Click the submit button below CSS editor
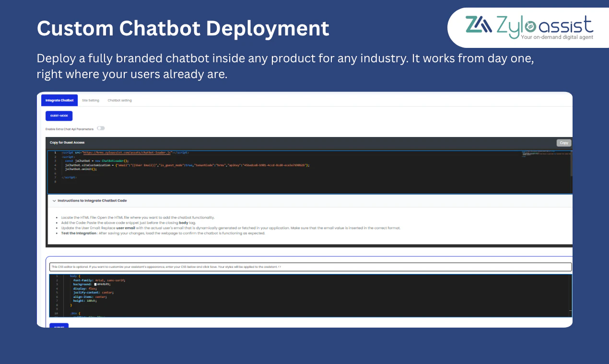Screen dimensions: 609x364 59,326
